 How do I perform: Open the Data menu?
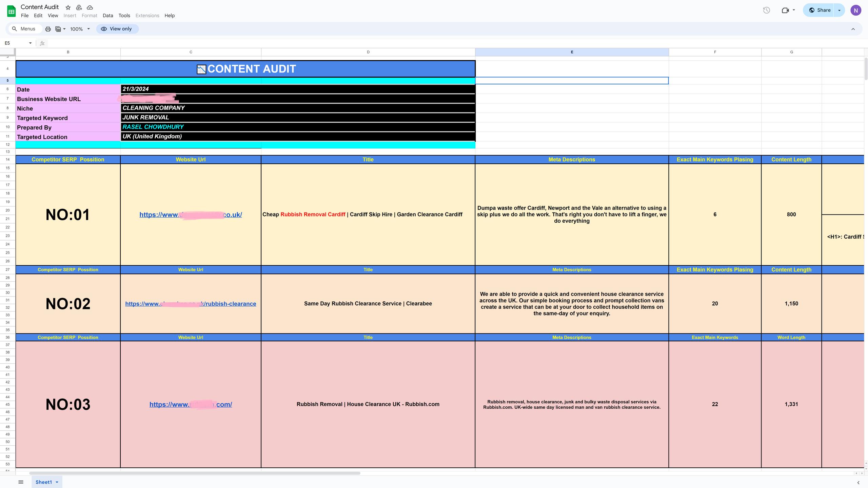(108, 16)
